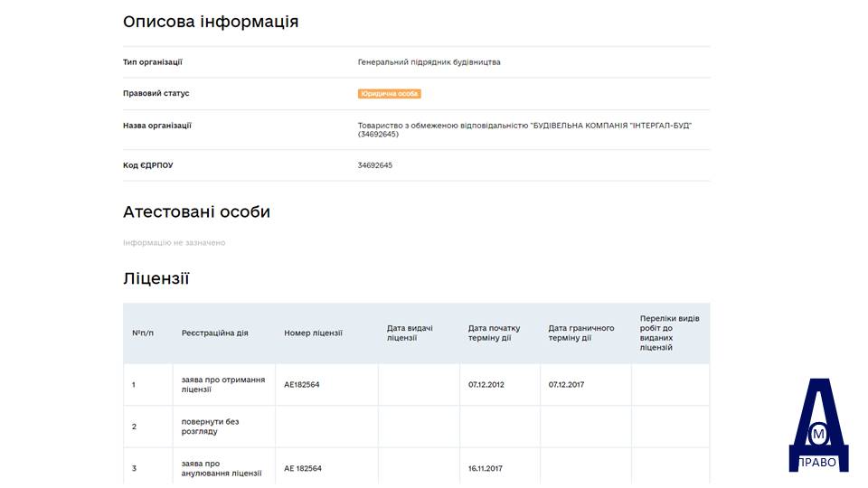Click the 07.12.2017 end date cell
This screenshot has height=488, width=868.
point(566,385)
